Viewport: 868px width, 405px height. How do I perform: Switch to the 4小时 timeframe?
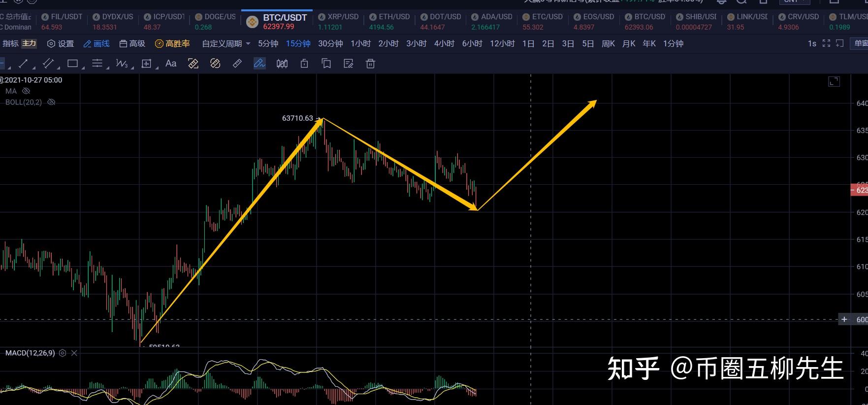pyautogui.click(x=444, y=44)
